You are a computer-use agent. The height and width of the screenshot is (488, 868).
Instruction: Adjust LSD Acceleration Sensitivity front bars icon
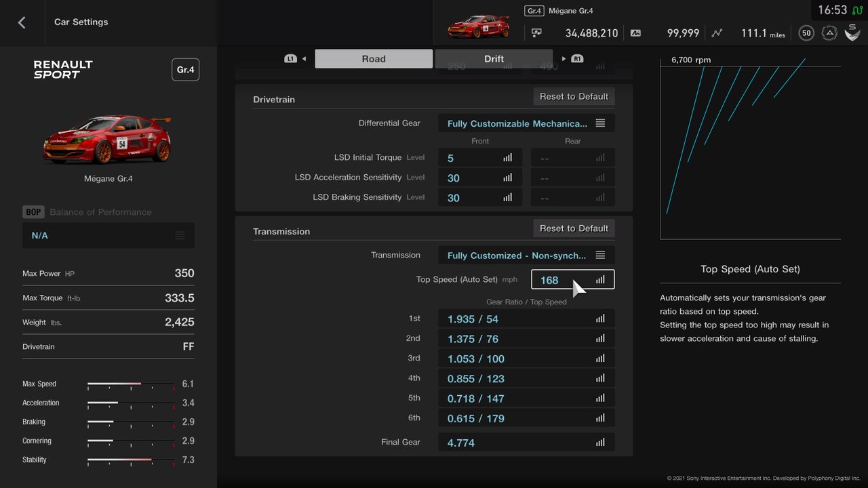508,178
